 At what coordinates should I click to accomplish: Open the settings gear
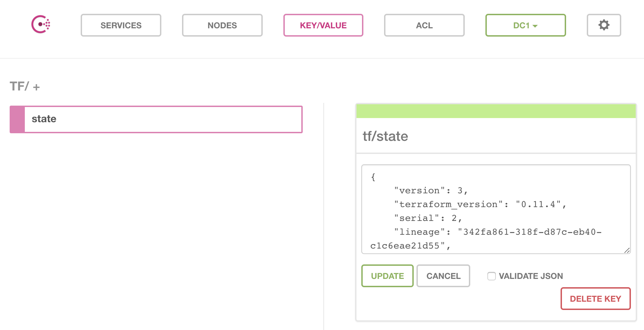pos(604,25)
